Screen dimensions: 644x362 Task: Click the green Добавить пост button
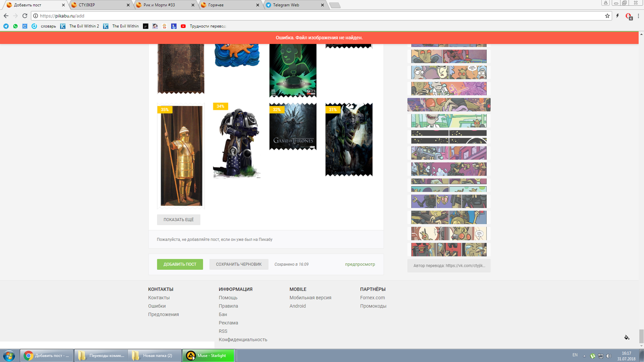click(180, 264)
